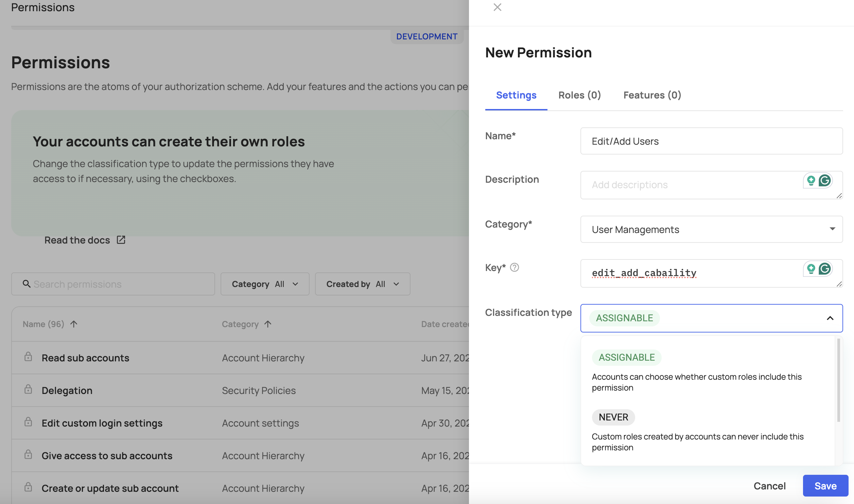This screenshot has width=854, height=504.
Task: Click external link icon by Read the docs
Action: point(121,240)
